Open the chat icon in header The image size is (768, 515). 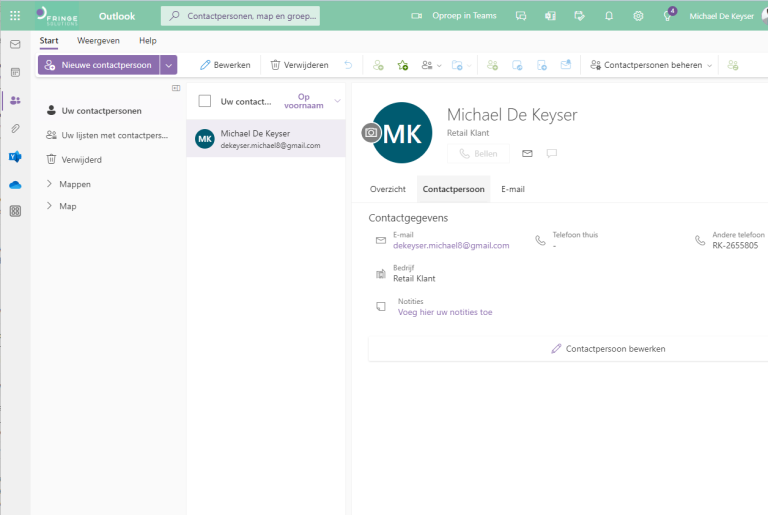(x=521, y=16)
